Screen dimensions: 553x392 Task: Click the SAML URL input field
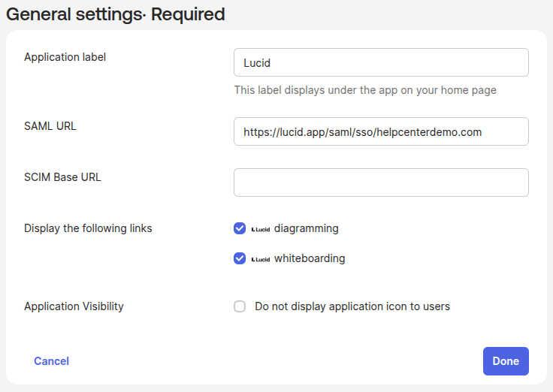[x=381, y=131]
